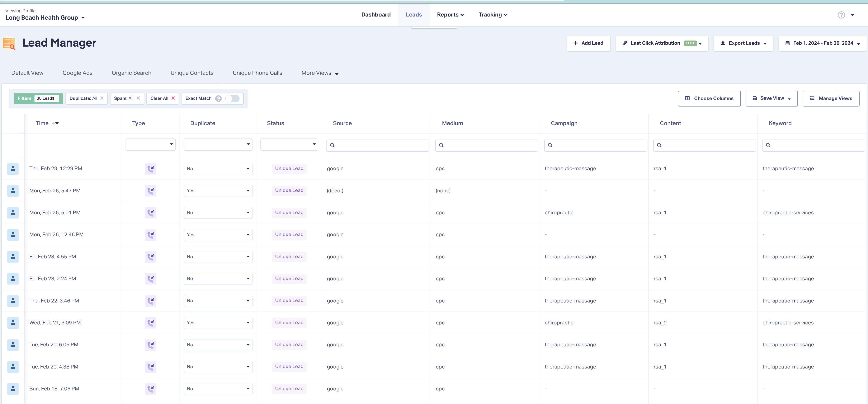Image resolution: width=868 pixels, height=404 pixels.
Task: Click phone call icon for Wed, Feb 21 lead
Action: coord(151,323)
